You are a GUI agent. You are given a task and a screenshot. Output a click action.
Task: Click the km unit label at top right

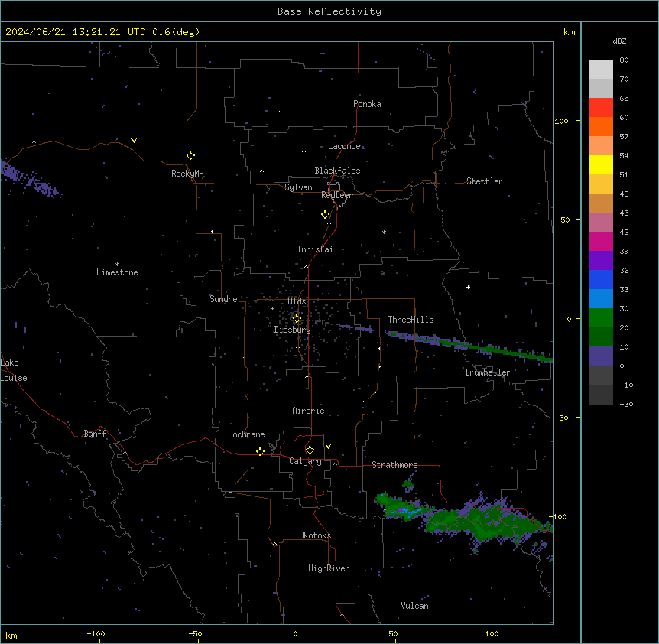(569, 32)
